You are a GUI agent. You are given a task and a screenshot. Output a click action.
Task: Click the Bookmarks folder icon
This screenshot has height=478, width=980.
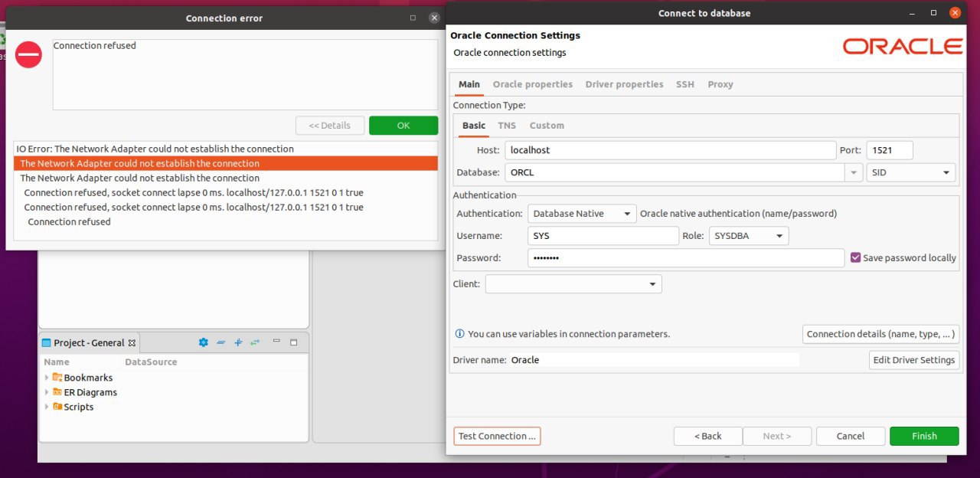57,377
